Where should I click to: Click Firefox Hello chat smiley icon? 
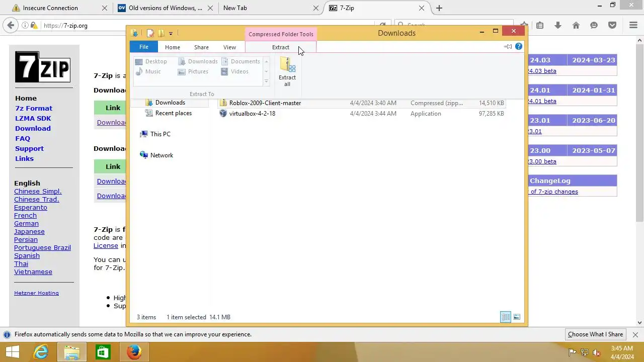tap(594, 25)
